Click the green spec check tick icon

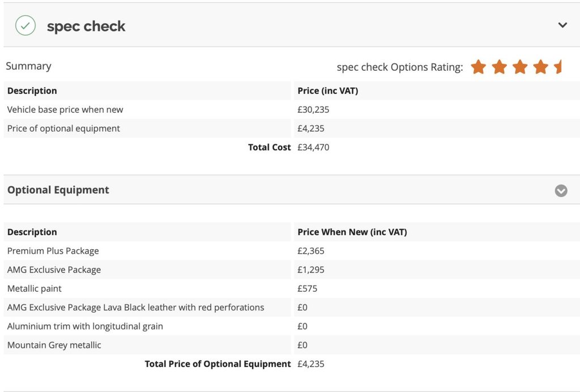click(25, 25)
